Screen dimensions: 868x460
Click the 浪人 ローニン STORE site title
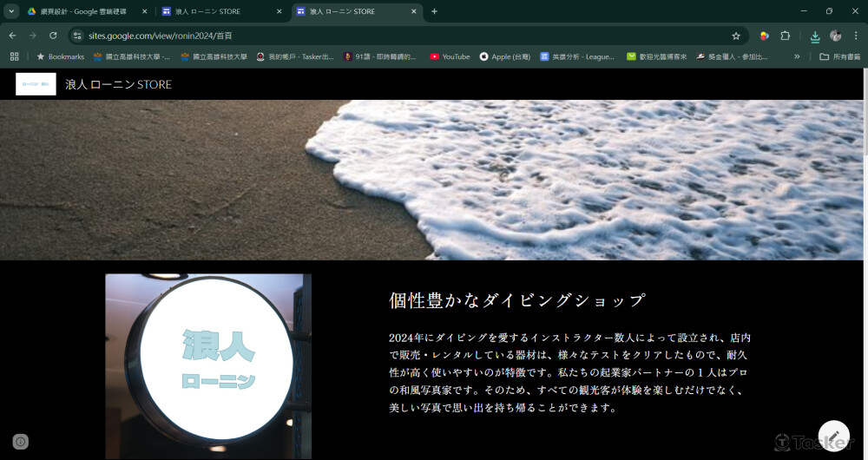(x=119, y=84)
